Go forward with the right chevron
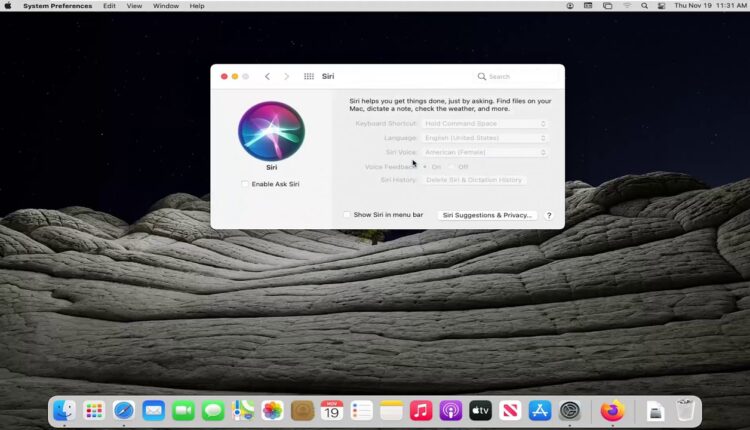 [x=287, y=77]
